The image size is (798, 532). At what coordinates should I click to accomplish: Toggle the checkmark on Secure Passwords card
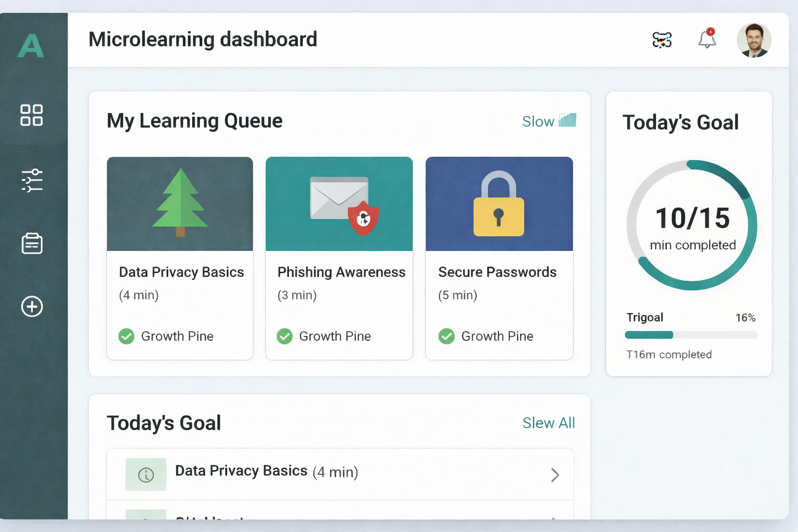point(446,337)
